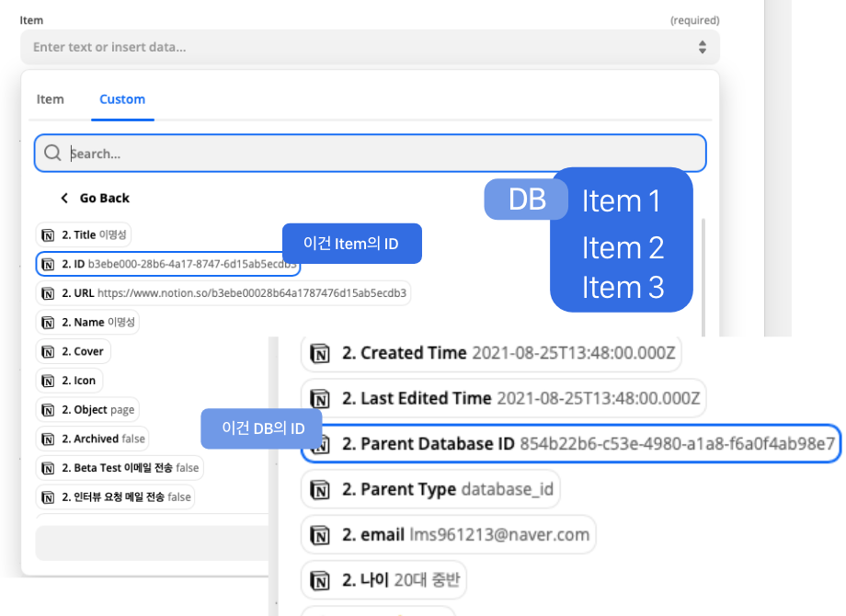Open the Item field dropdown arrows
The height and width of the screenshot is (616, 846).
(702, 47)
